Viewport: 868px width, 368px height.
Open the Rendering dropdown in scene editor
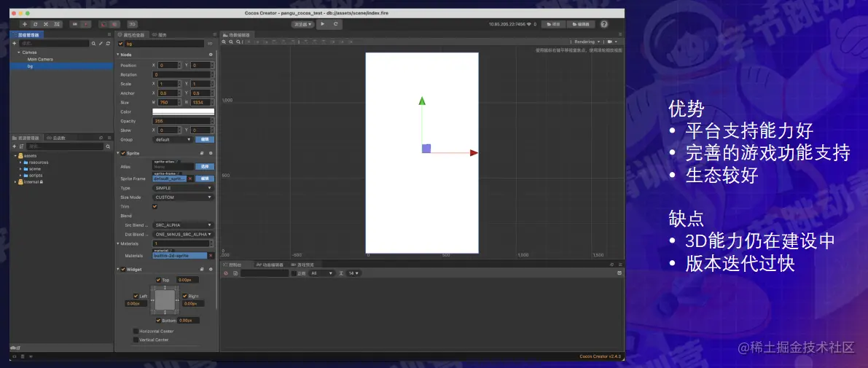click(x=587, y=42)
